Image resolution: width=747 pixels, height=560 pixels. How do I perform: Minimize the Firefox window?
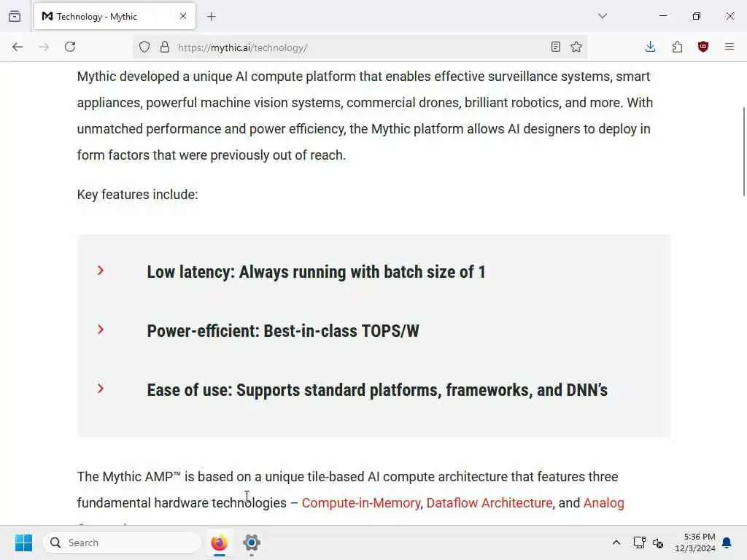tap(663, 16)
